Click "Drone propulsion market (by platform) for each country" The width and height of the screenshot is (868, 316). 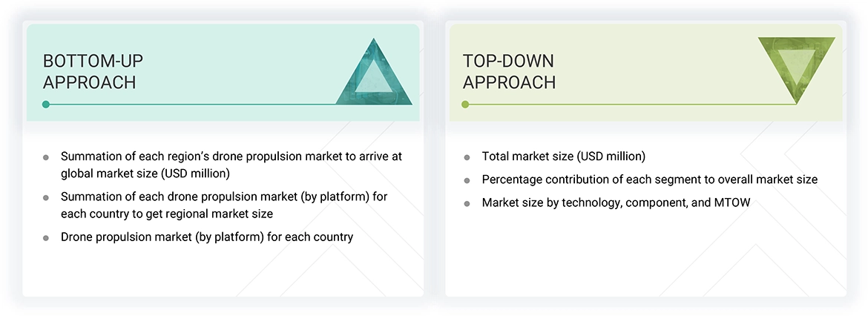coord(207,237)
